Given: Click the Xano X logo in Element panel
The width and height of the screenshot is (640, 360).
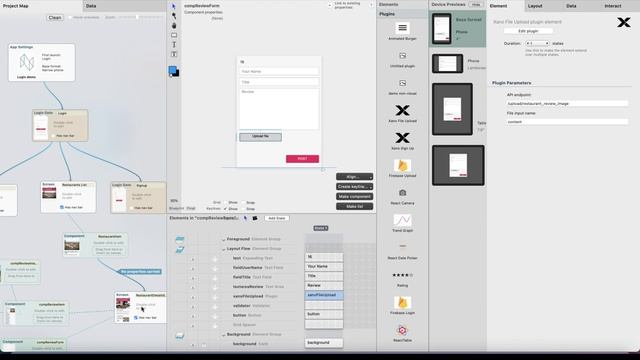Looking at the screenshot, I should 624,22.
